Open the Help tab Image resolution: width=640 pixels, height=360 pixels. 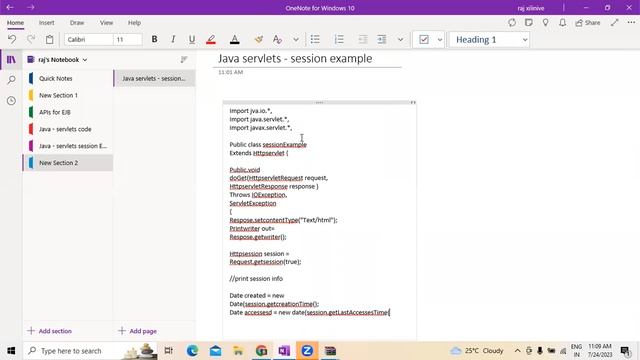pos(134,23)
